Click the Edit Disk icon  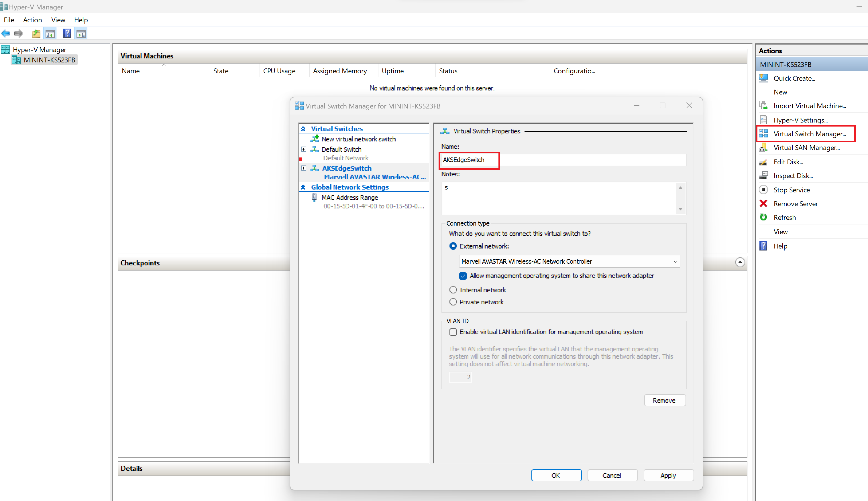[763, 162]
